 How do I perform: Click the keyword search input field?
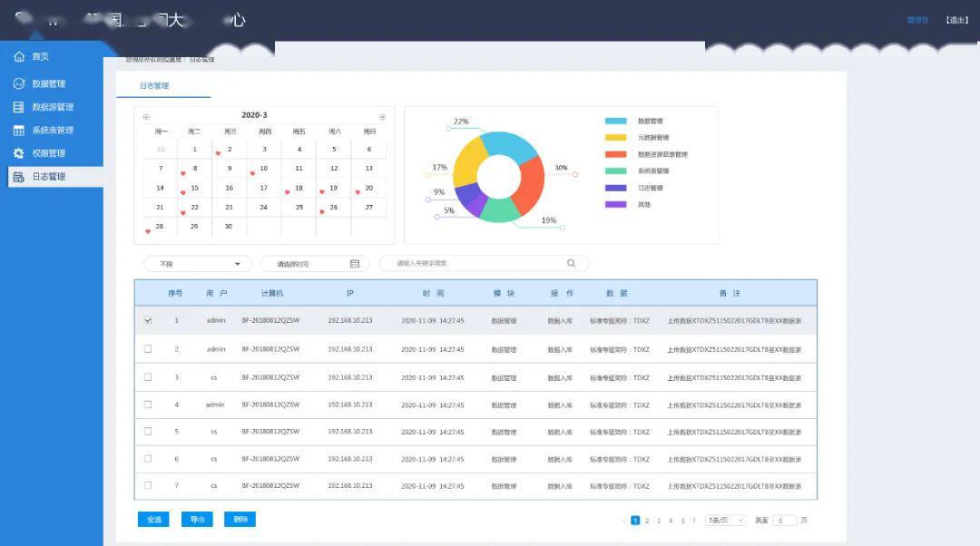pos(484,263)
